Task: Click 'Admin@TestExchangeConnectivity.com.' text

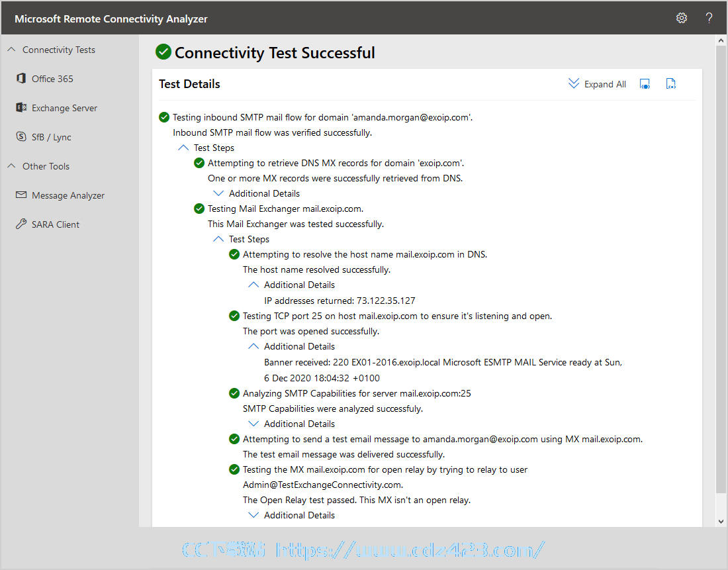Action: pos(323,485)
